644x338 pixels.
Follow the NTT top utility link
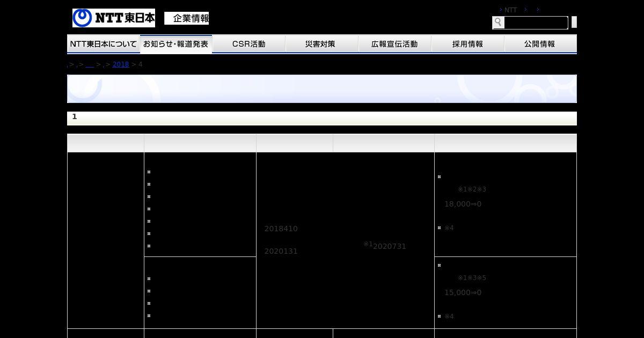[x=510, y=10]
